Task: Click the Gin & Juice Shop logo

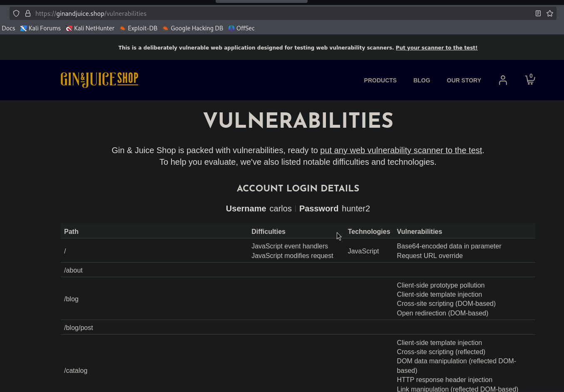Action: tap(99, 79)
